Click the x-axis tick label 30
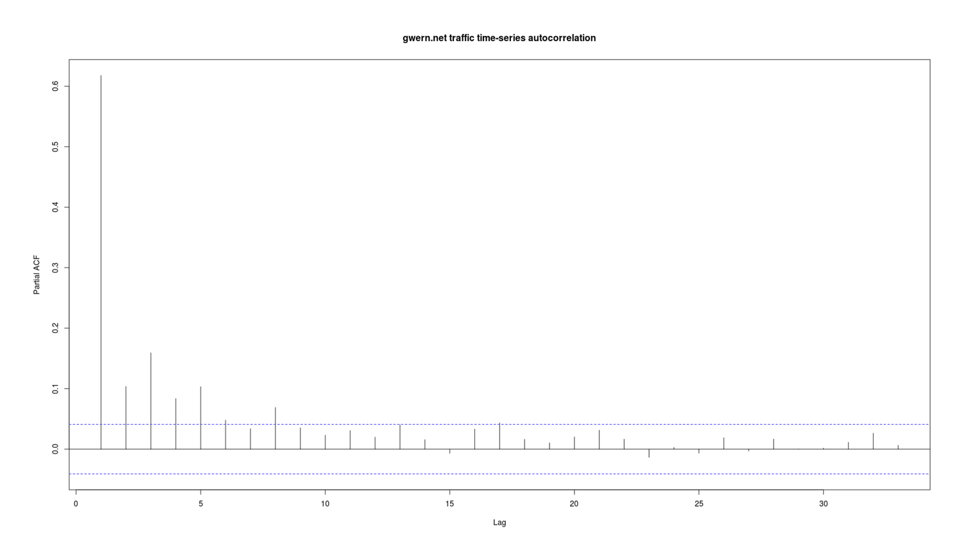 pyautogui.click(x=823, y=504)
